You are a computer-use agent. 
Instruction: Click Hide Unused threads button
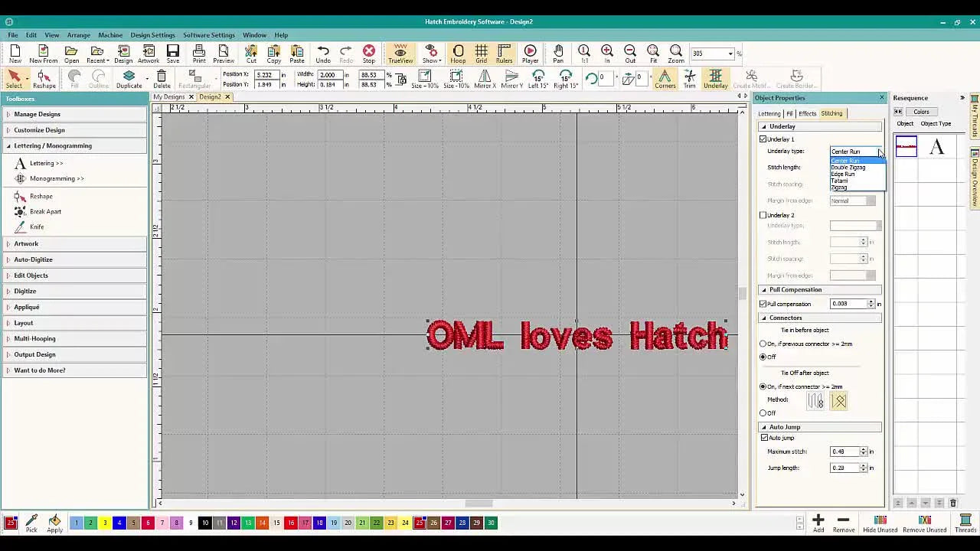[880, 523]
